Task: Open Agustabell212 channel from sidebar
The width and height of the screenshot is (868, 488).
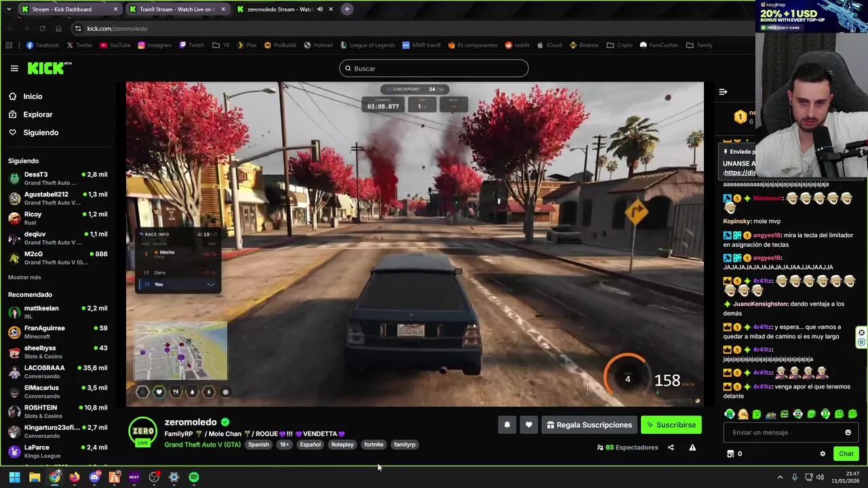Action: click(58, 198)
